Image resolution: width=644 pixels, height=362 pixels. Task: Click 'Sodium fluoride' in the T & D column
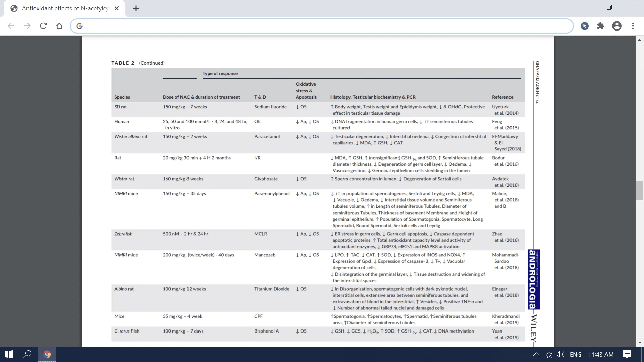click(270, 107)
